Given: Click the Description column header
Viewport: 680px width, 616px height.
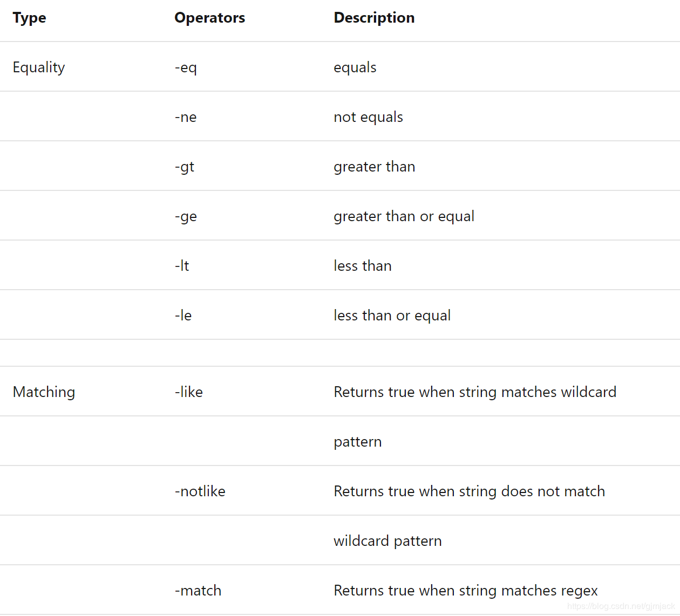Looking at the screenshot, I should pyautogui.click(x=374, y=18).
